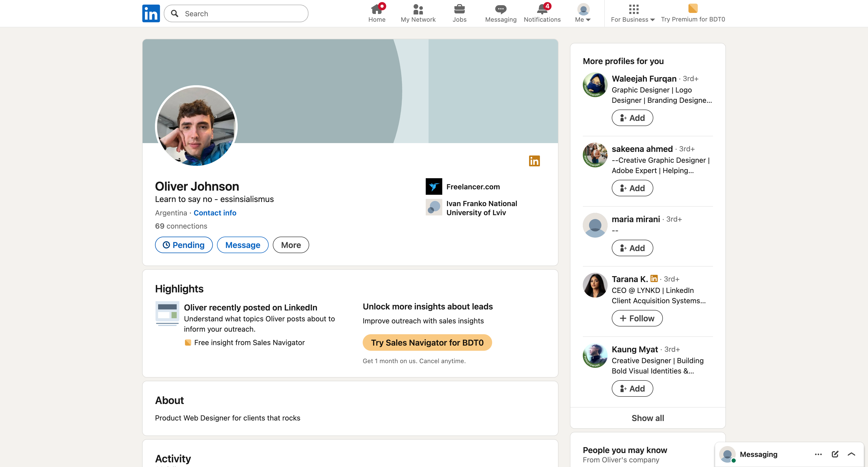868x467 pixels.
Task: Click the LinkedIn logo icon
Action: [x=151, y=13]
